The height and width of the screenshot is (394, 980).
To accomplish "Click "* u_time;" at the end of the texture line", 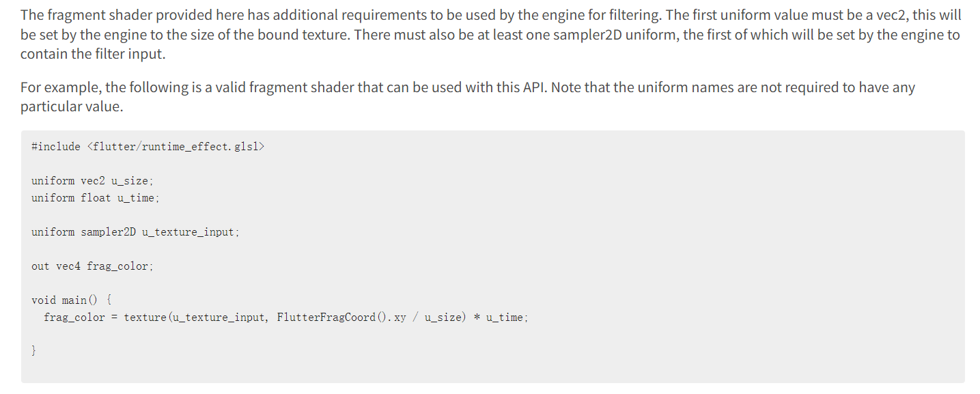I will 501,317.
